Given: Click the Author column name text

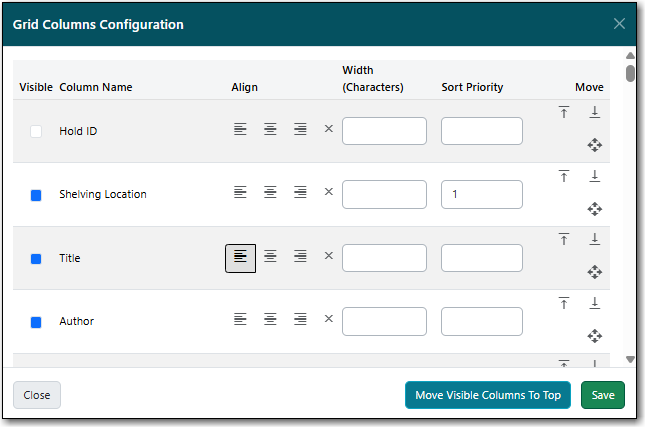Looking at the screenshot, I should (77, 321).
